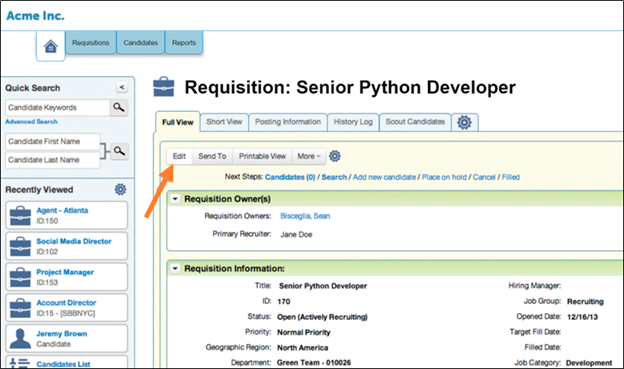Screen dimensions: 624x369
Task: Switch to the Short View tab
Action: point(224,122)
